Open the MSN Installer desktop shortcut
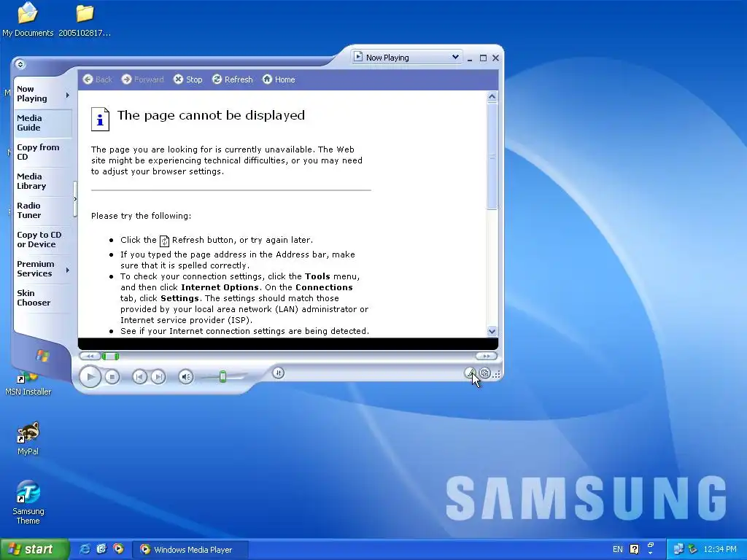Screen dimensions: 747x560 (28, 384)
